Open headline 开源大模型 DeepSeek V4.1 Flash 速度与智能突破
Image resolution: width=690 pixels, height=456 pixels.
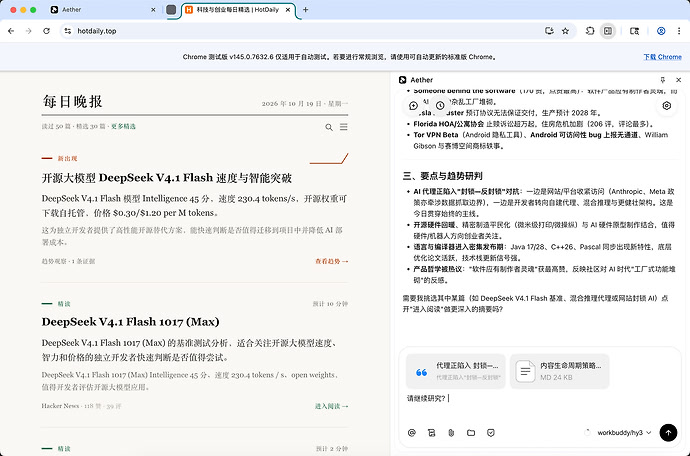[x=167, y=178]
